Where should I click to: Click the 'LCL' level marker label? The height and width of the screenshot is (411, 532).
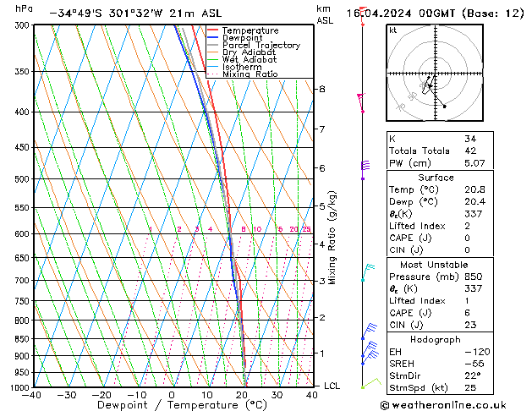332,386
